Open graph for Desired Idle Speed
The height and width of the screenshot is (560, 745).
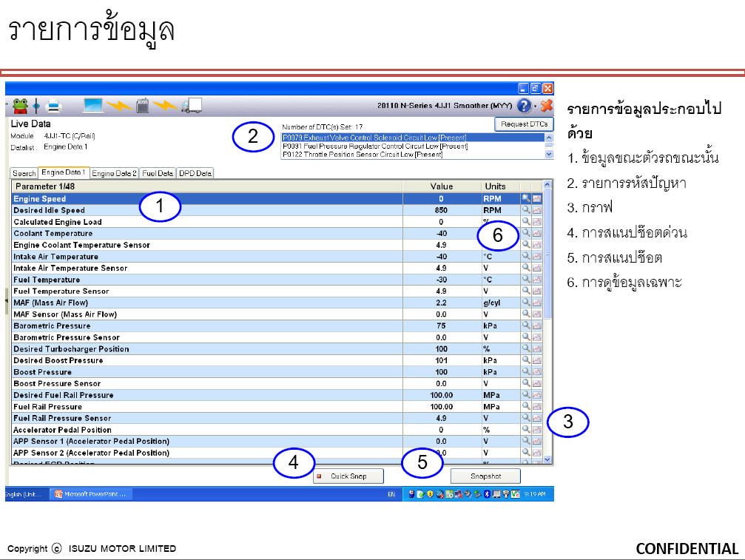537,210
